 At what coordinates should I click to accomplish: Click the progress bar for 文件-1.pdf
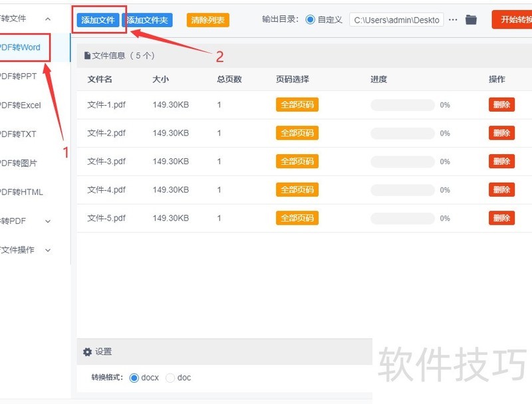click(402, 105)
